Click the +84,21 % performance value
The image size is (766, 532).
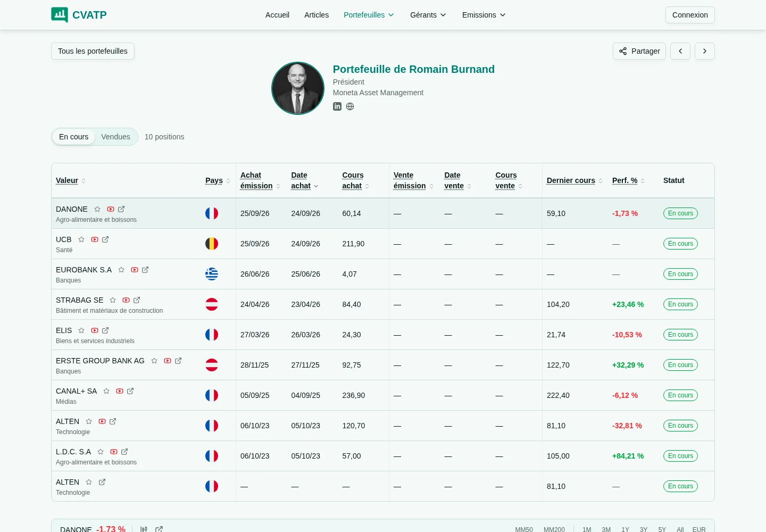[x=628, y=456]
